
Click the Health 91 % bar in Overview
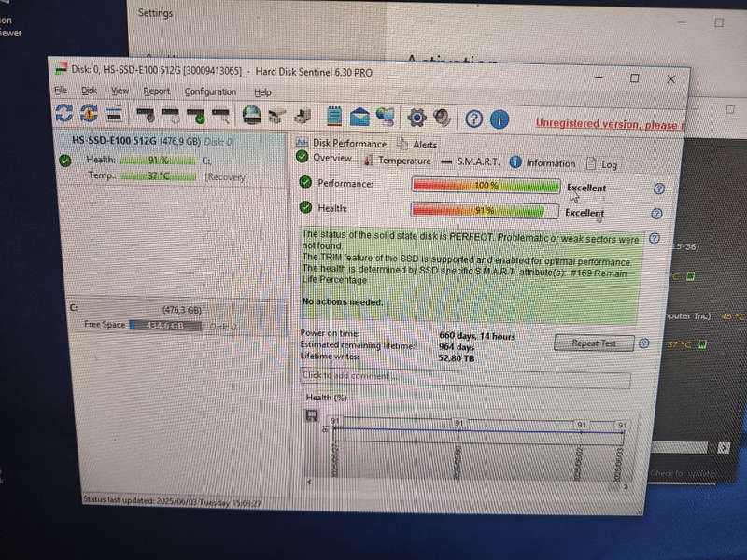tap(485, 210)
